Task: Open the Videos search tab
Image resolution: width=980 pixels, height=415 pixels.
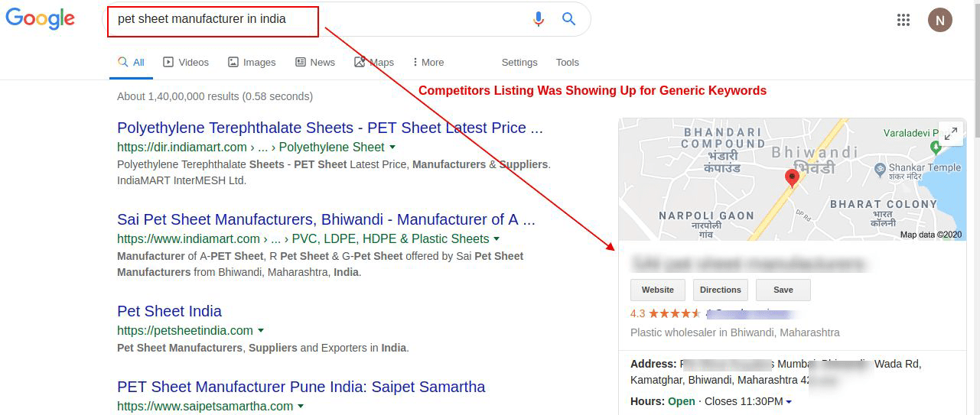Action: [x=186, y=63]
